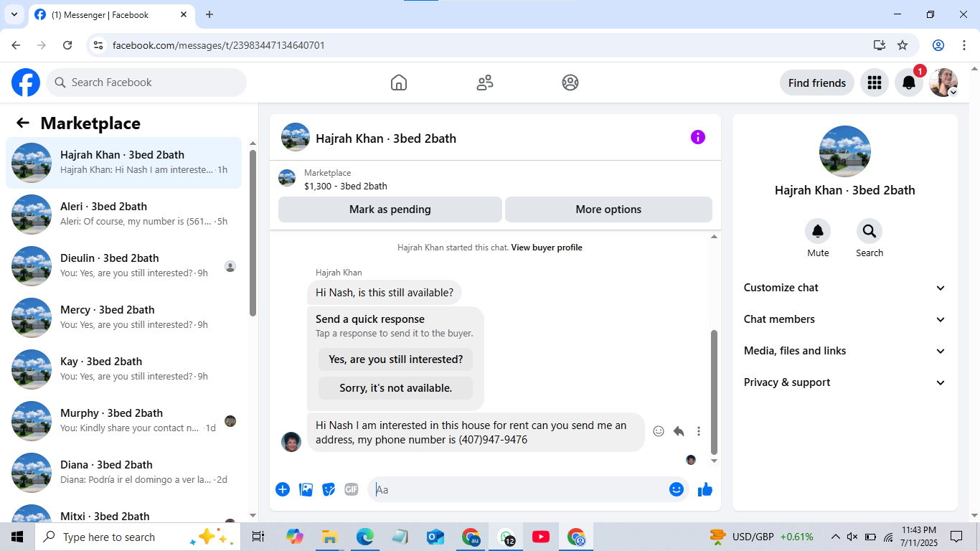Open YouTube from the taskbar
The image size is (980, 551).
click(x=541, y=537)
